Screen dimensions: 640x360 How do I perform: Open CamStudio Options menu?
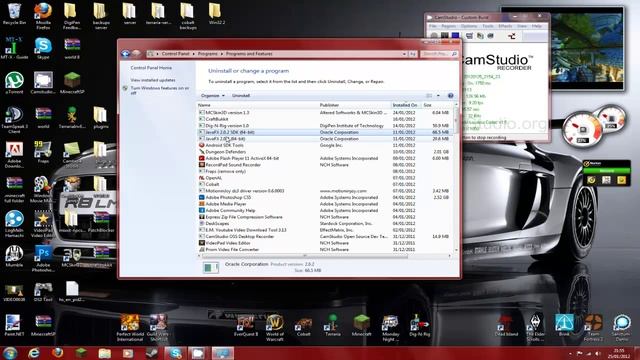click(x=469, y=26)
